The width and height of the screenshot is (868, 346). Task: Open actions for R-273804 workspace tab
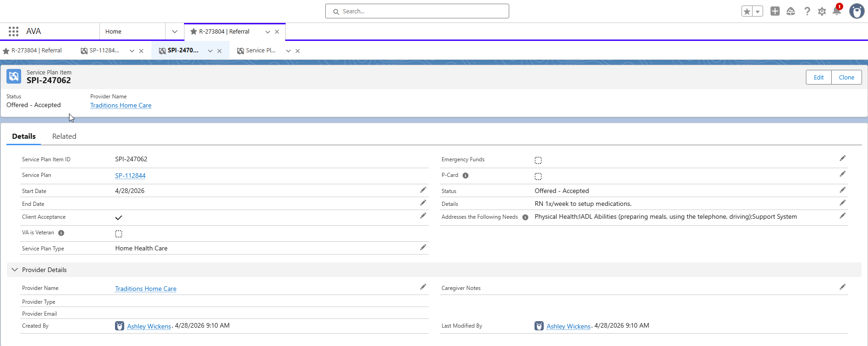click(x=268, y=32)
